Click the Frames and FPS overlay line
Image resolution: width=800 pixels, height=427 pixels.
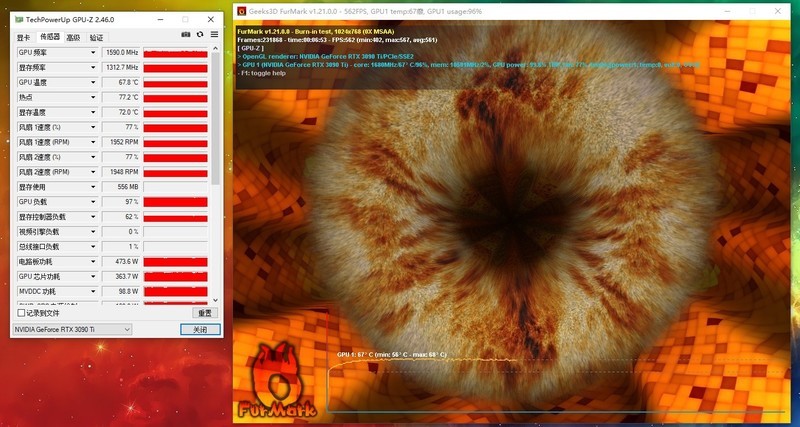coord(337,40)
